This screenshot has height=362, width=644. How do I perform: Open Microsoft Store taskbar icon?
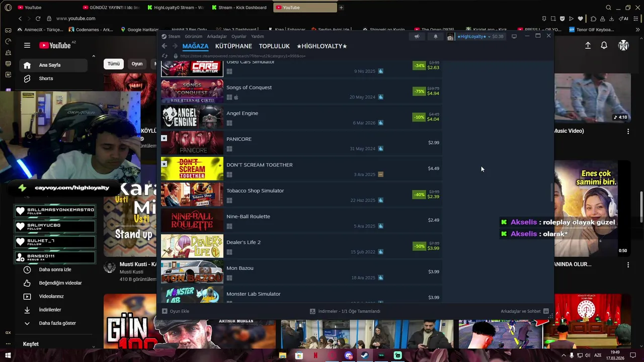pyautogui.click(x=299, y=355)
